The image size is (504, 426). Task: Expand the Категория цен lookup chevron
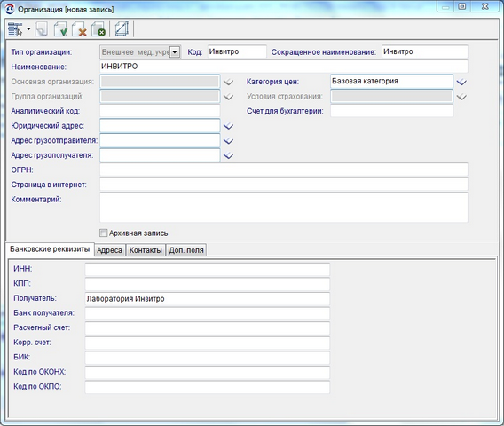(x=461, y=82)
